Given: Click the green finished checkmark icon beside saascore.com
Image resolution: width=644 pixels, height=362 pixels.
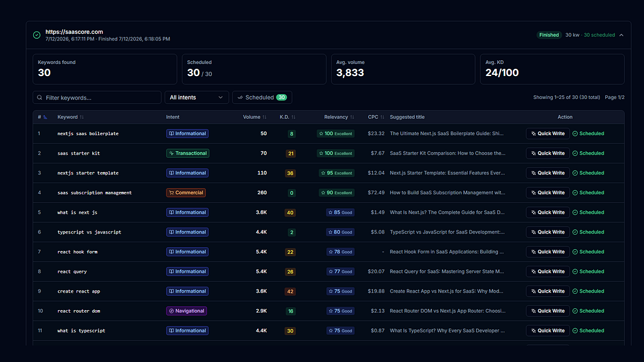Looking at the screenshot, I should coord(37,36).
